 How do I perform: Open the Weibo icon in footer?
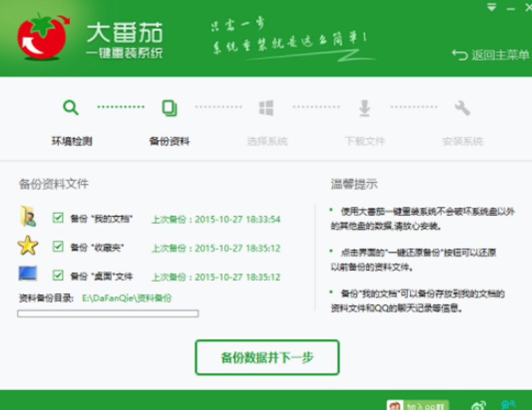pos(478,405)
